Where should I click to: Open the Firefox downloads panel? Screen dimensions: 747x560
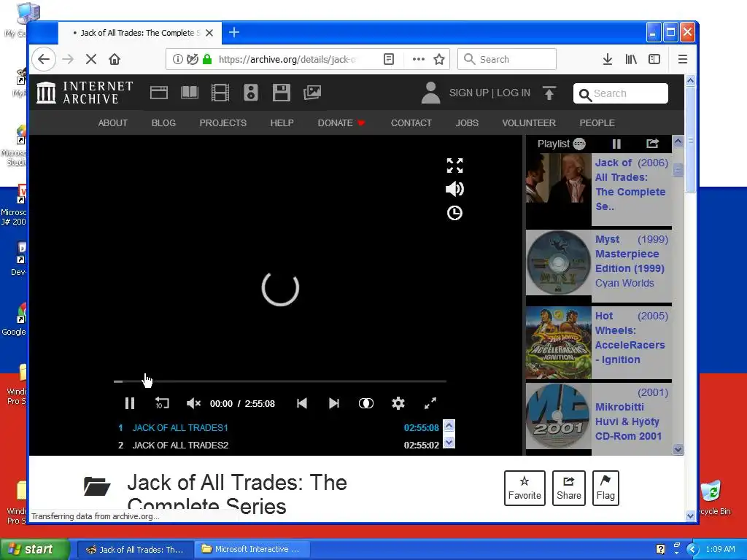point(608,59)
